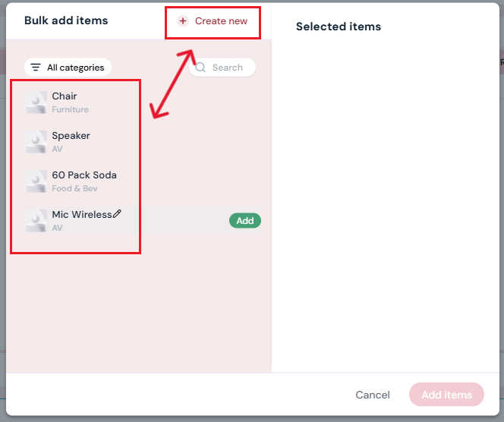Image resolution: width=504 pixels, height=422 pixels.
Task: Click the filter lines icon in All categories
Action: [36, 68]
